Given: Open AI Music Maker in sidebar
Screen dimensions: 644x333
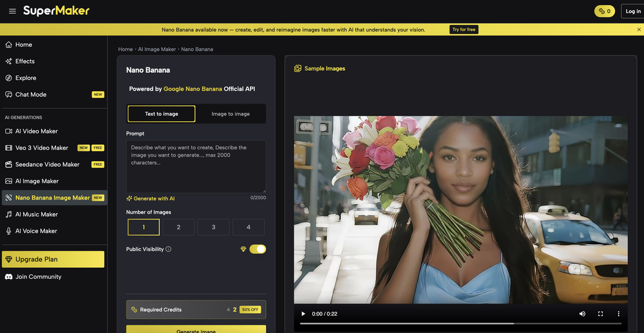Looking at the screenshot, I should pos(37,214).
